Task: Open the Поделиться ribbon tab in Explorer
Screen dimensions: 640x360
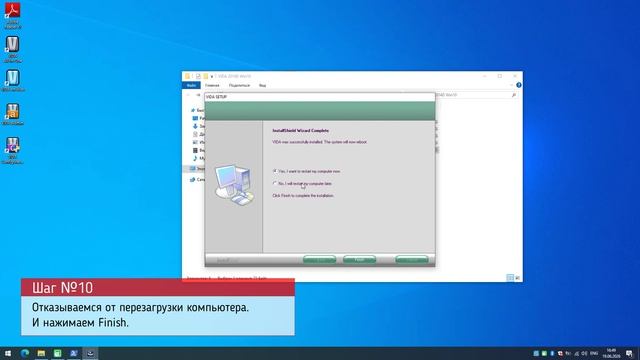Action: (239, 85)
